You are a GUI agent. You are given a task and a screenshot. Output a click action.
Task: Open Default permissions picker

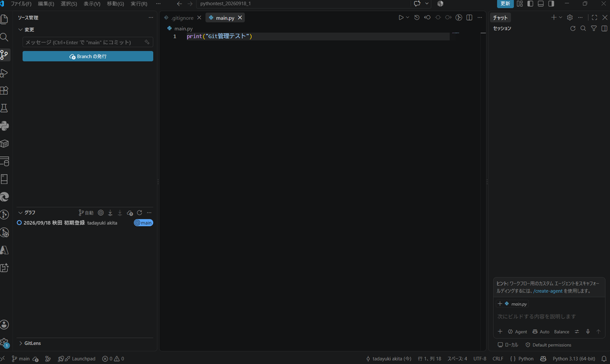pos(548,345)
